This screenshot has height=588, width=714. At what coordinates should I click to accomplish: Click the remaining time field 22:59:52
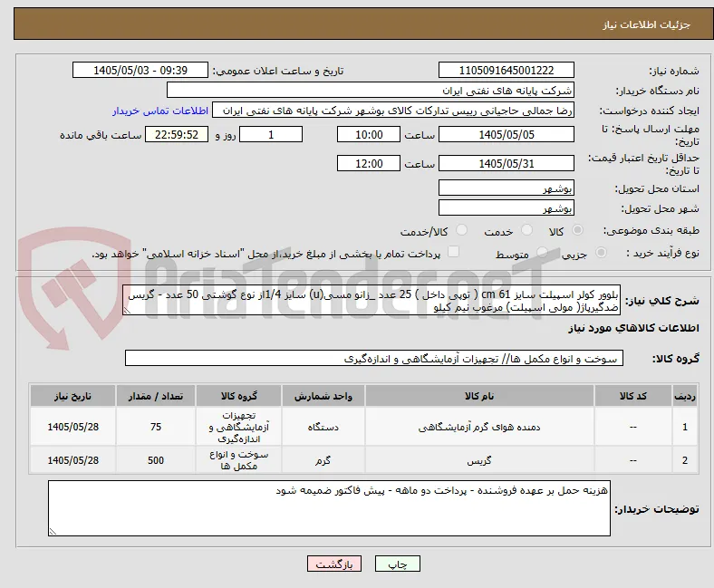(177, 135)
